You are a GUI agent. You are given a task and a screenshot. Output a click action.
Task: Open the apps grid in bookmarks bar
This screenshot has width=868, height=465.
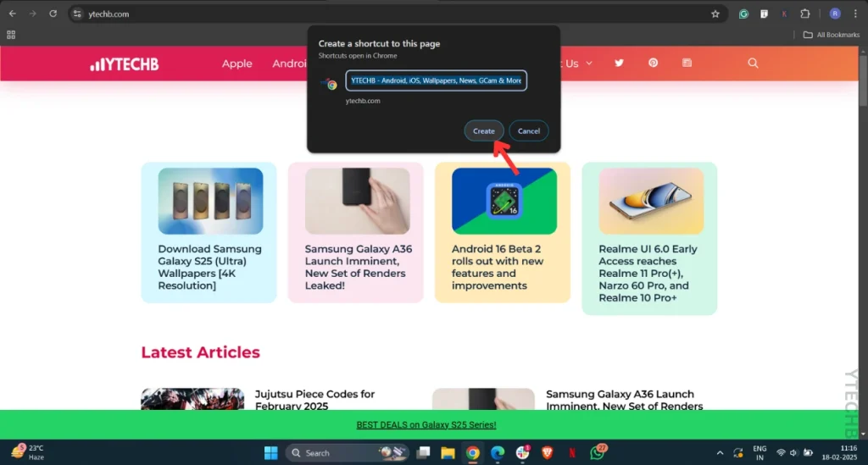click(11, 35)
